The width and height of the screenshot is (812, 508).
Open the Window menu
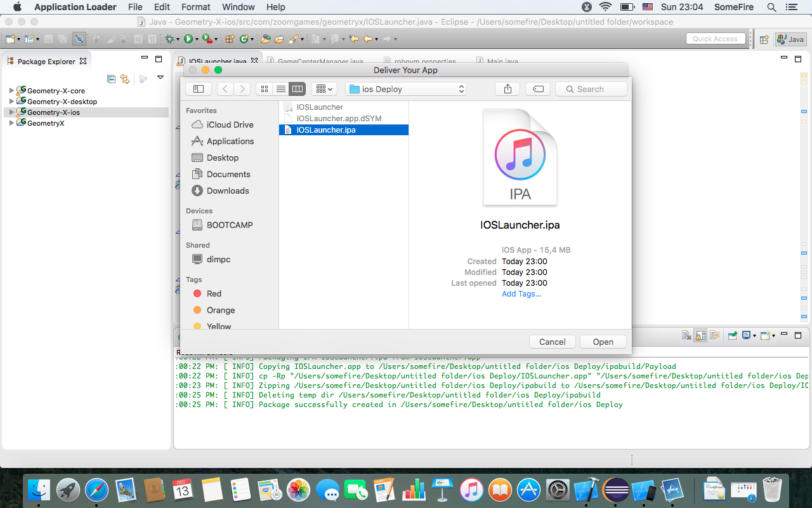(238, 7)
